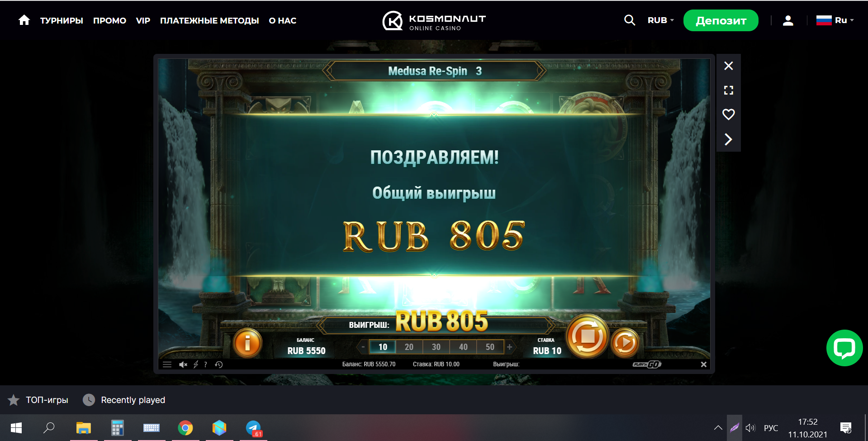Switch the game to fullscreen
This screenshot has width=868, height=441.
[728, 90]
